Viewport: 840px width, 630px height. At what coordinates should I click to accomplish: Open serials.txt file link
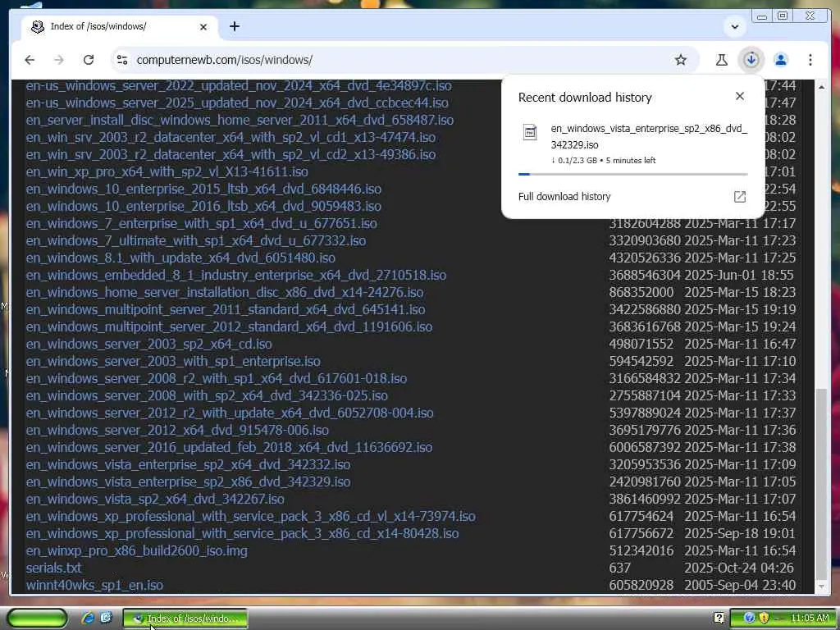click(x=53, y=568)
